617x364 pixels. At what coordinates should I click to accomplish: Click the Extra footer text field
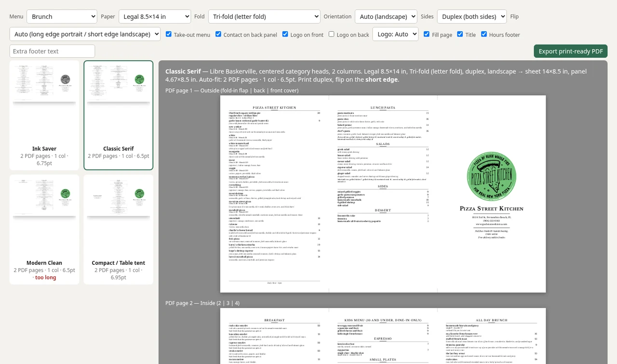(x=52, y=51)
